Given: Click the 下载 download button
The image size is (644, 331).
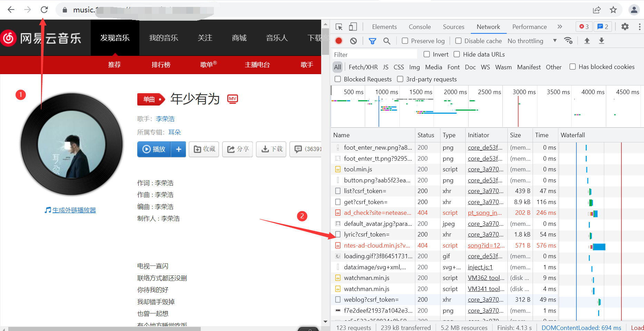Looking at the screenshot, I should point(271,149).
